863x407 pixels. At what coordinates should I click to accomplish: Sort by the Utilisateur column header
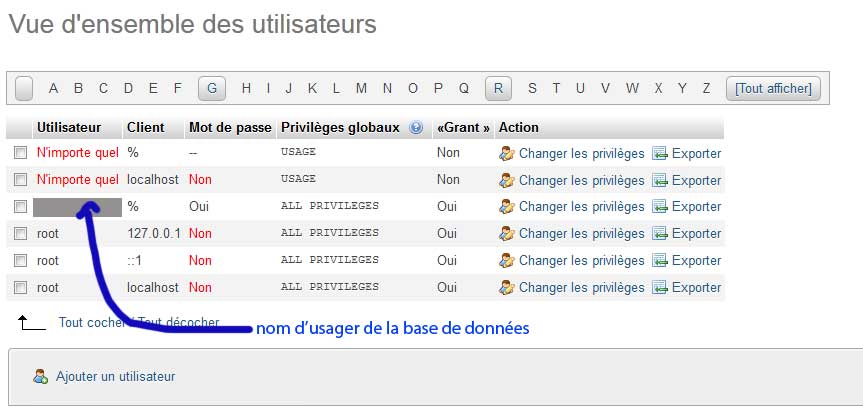coord(69,128)
